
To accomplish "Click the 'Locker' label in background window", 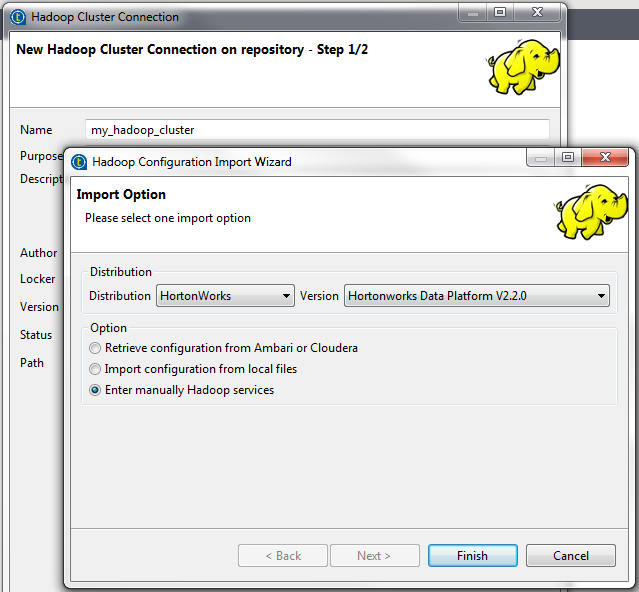I will point(37,279).
